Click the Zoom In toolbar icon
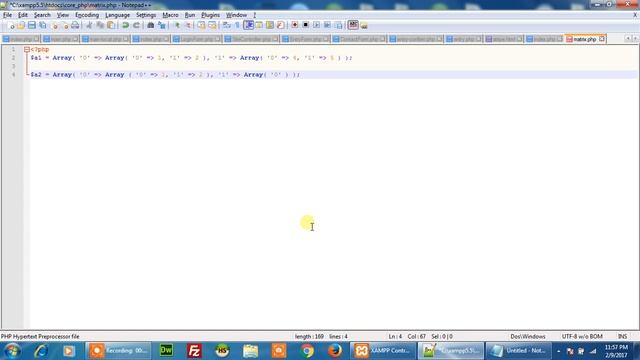Image resolution: width=640 pixels, height=360 pixels. point(177,25)
